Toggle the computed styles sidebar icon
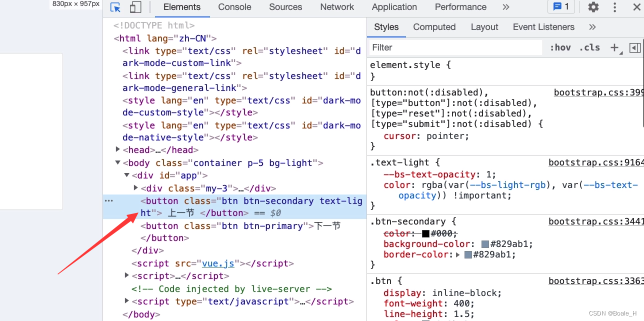 (x=635, y=47)
